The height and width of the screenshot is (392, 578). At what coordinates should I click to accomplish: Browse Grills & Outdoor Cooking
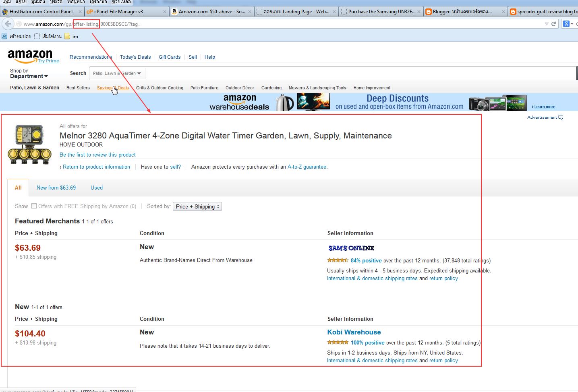(160, 88)
